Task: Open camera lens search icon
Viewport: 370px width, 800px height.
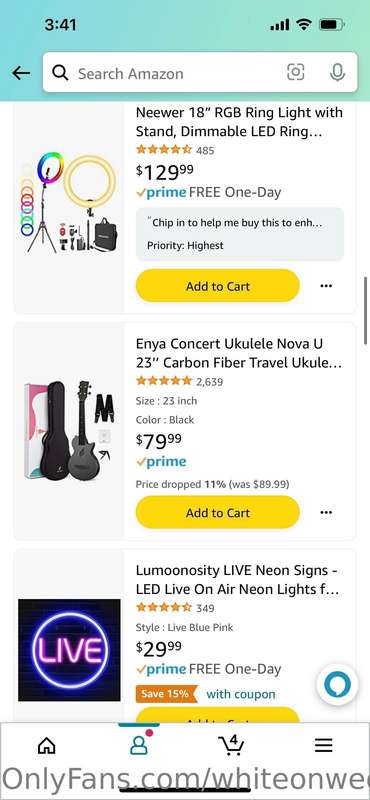Action: pyautogui.click(x=295, y=72)
